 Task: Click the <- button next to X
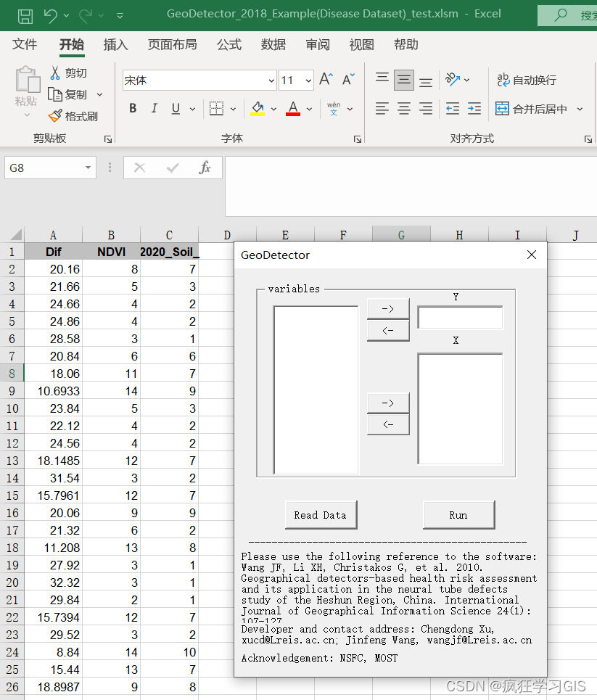[x=388, y=424]
